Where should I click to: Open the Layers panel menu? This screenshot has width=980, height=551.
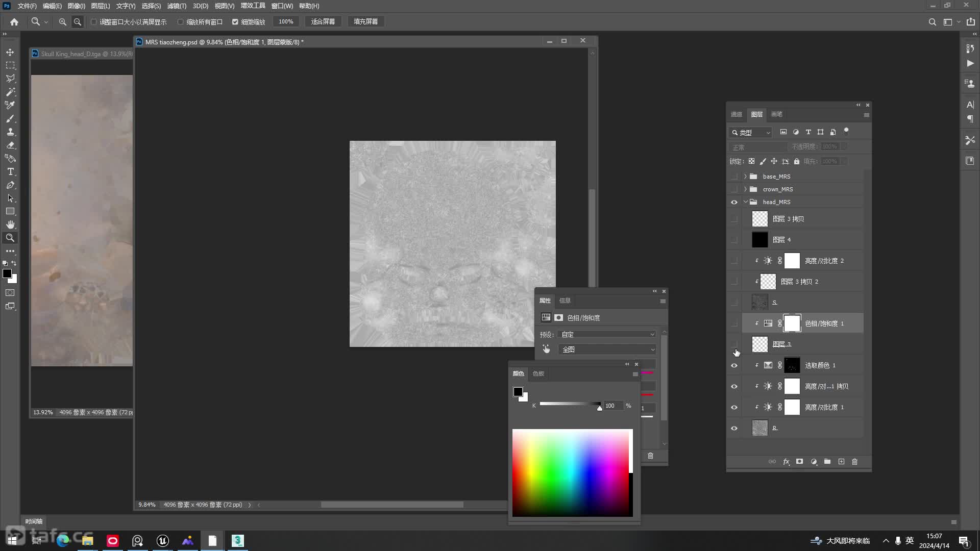click(x=866, y=115)
